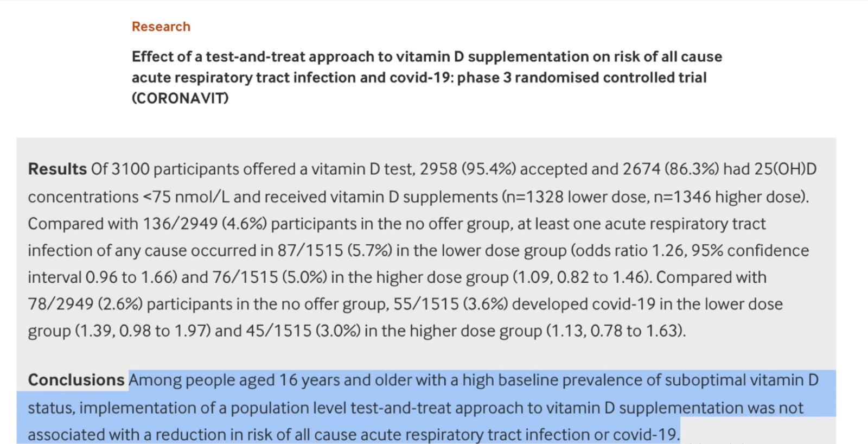The width and height of the screenshot is (868, 444).
Task: Click the '76/1515 (5.0%)' statistic
Action: 270,277
